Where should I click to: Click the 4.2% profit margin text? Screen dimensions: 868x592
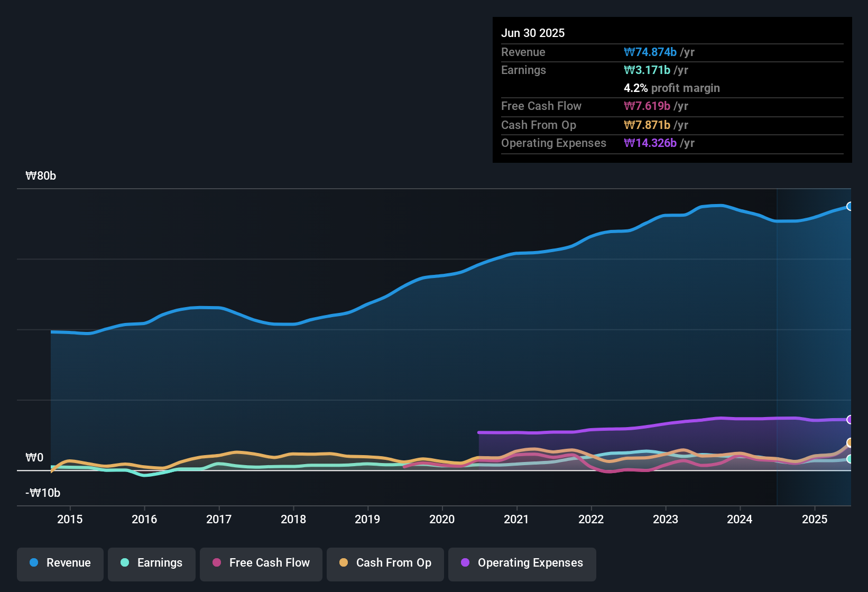672,88
